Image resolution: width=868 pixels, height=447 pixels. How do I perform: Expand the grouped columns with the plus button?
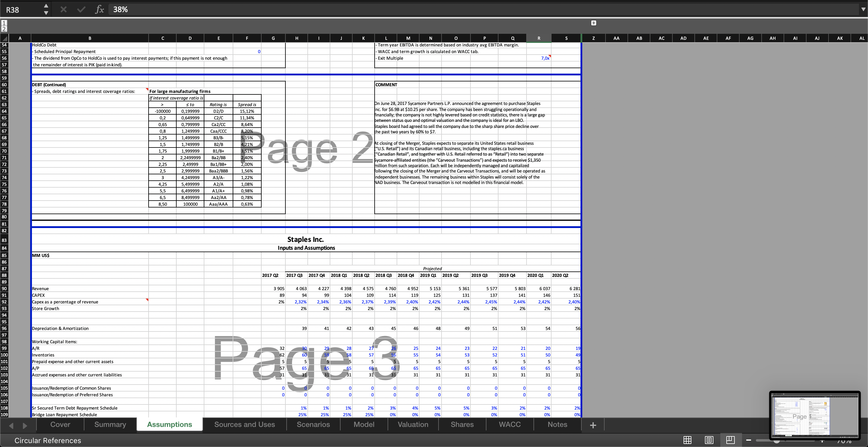(x=594, y=23)
